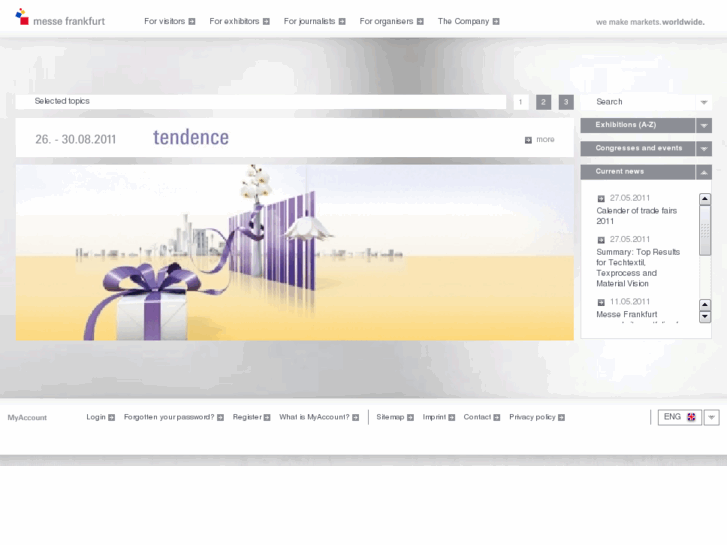Viewport: 727px width, 545px height.
Task: Open Forgotten your password? link
Action: (169, 417)
